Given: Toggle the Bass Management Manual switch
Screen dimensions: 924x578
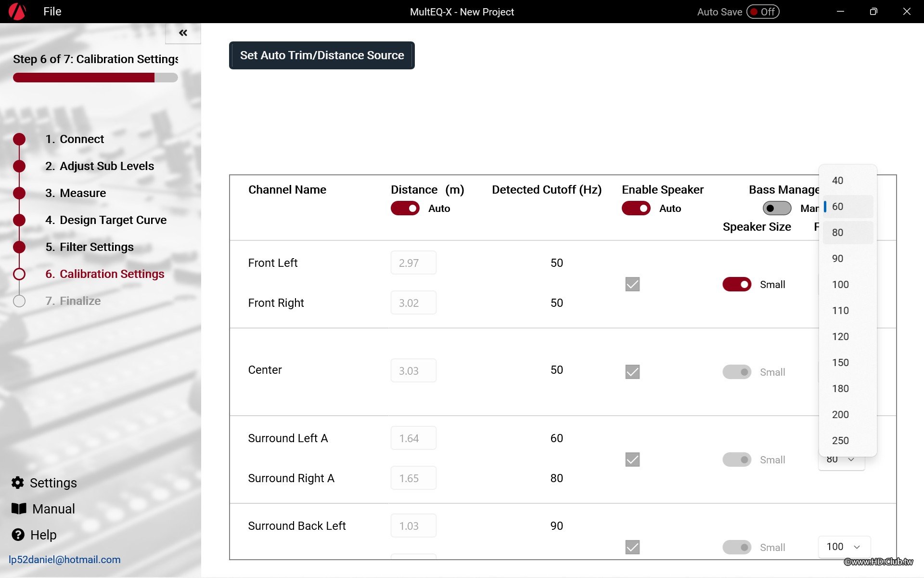Looking at the screenshot, I should coord(777,208).
